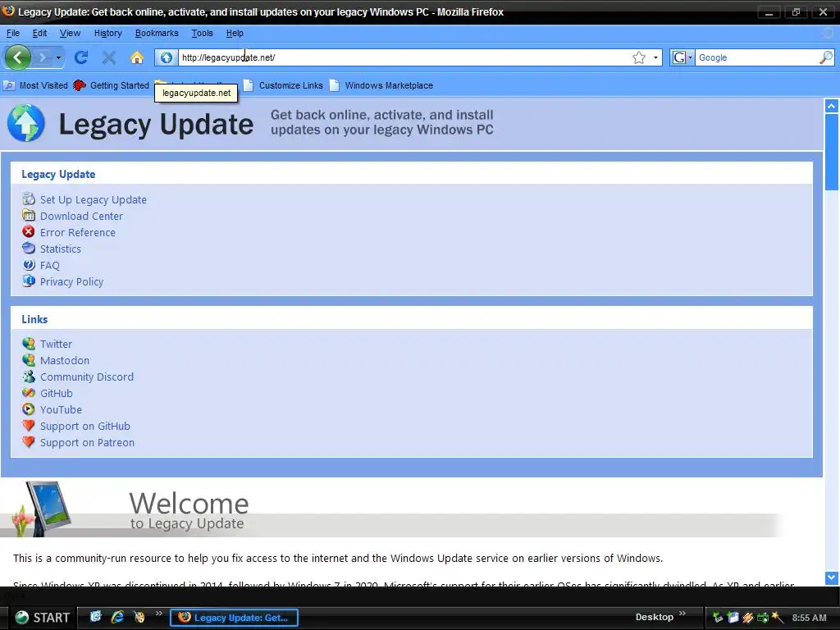The height and width of the screenshot is (630, 840).
Task: Expand hidden quick launch icons chevron
Action: (x=158, y=614)
